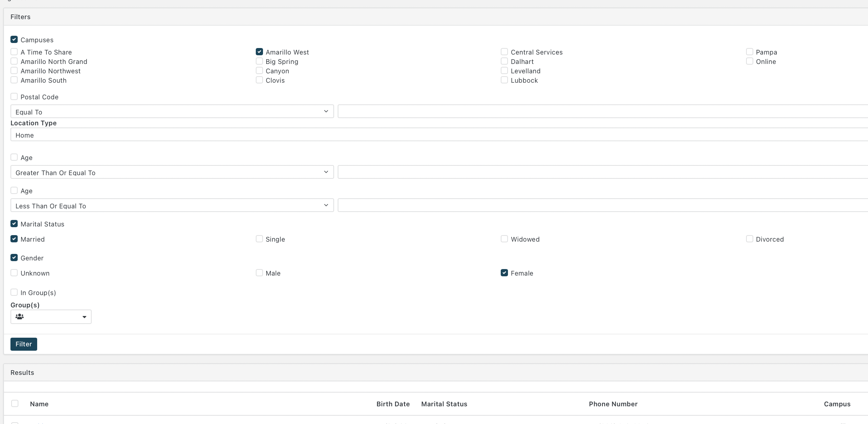Click the minimum age value input field

[602, 172]
